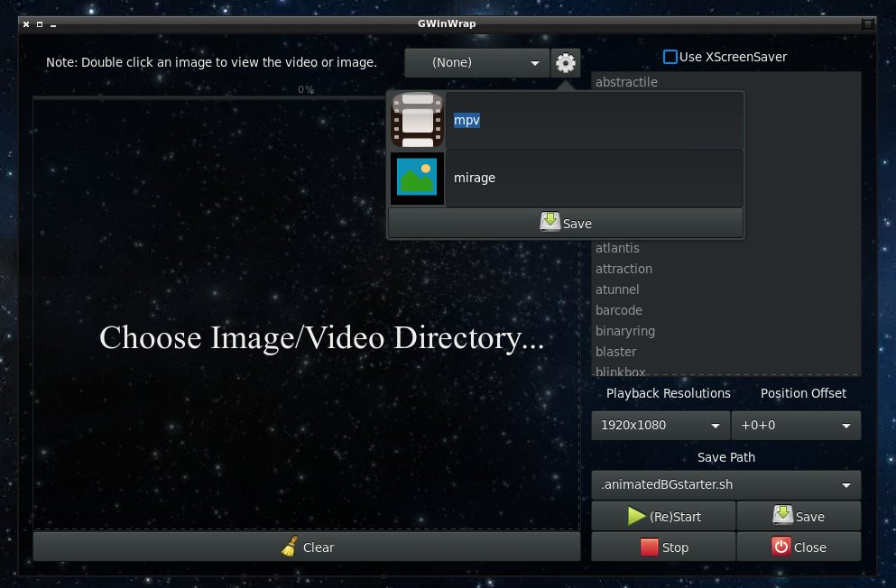Screen dimensions: 896x588
Task: Minimize the GWinWrap window
Action: click(53, 24)
